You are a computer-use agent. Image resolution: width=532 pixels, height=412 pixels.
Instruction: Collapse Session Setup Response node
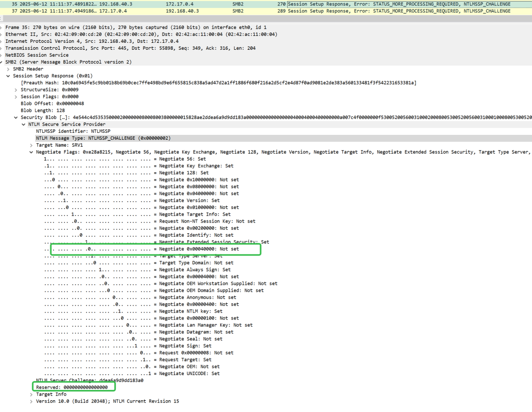coord(8,76)
